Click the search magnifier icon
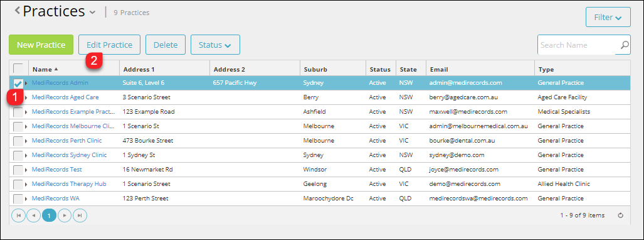The image size is (644, 240). 625,45
